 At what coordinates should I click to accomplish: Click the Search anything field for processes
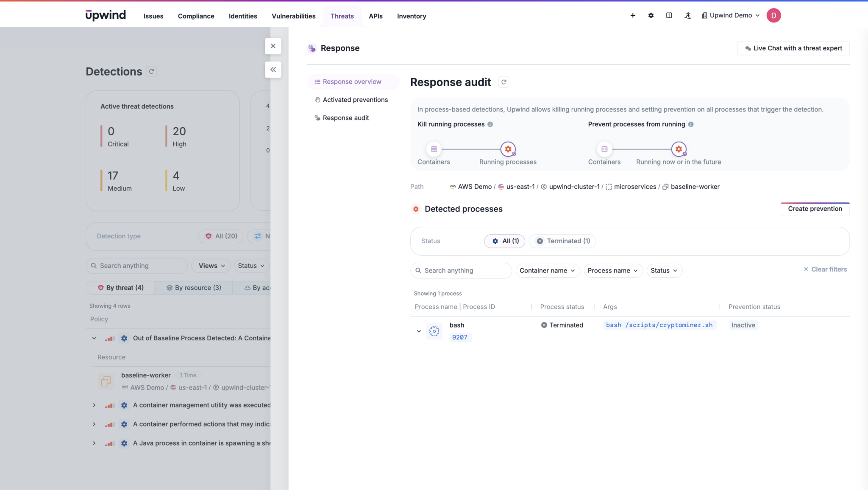[462, 270]
